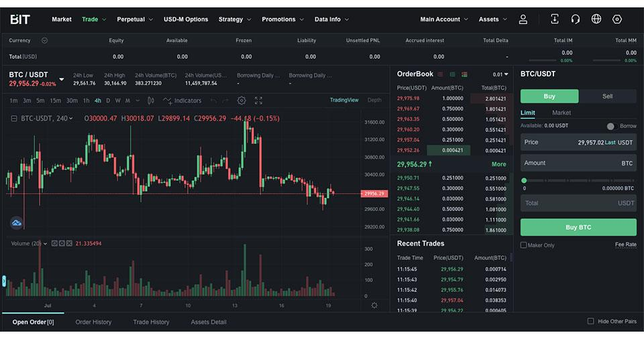Image resolution: width=644 pixels, height=339 pixels.
Task: Show combined order book view
Action: point(464,74)
